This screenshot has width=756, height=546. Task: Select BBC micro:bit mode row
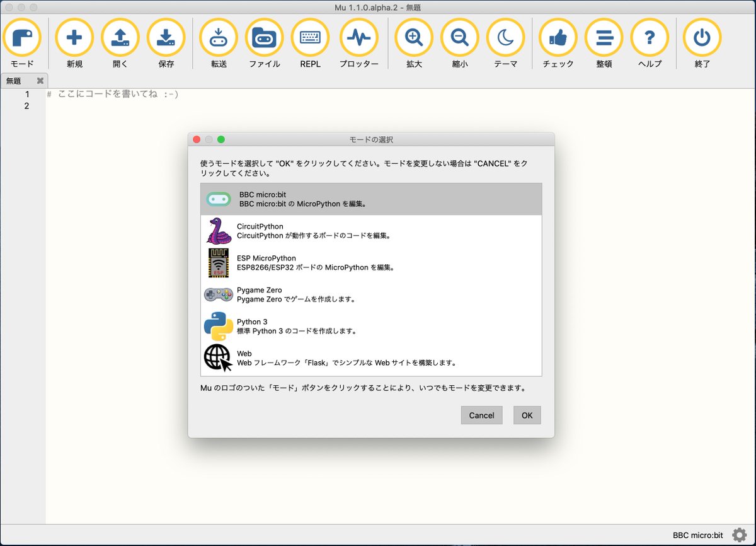coord(371,199)
